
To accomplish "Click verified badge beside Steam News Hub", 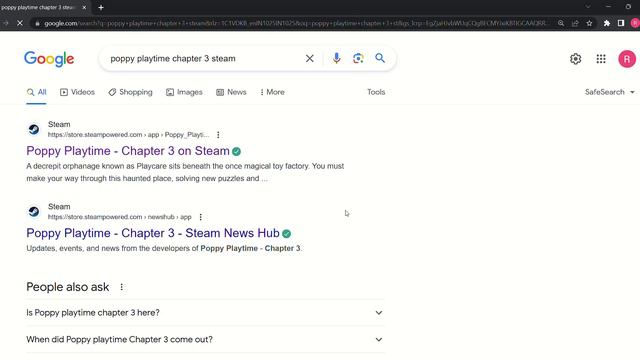I will pyautogui.click(x=287, y=233).
